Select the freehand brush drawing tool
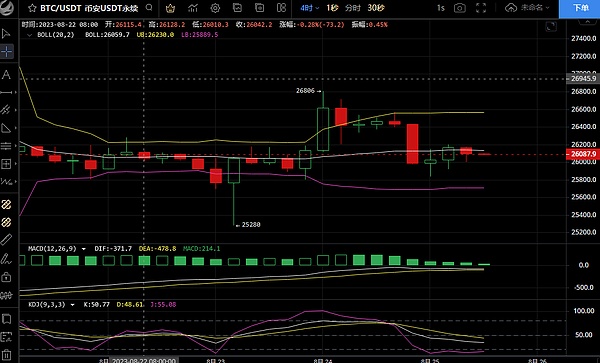Viewport: 600px width, 363px height. pos(6,259)
